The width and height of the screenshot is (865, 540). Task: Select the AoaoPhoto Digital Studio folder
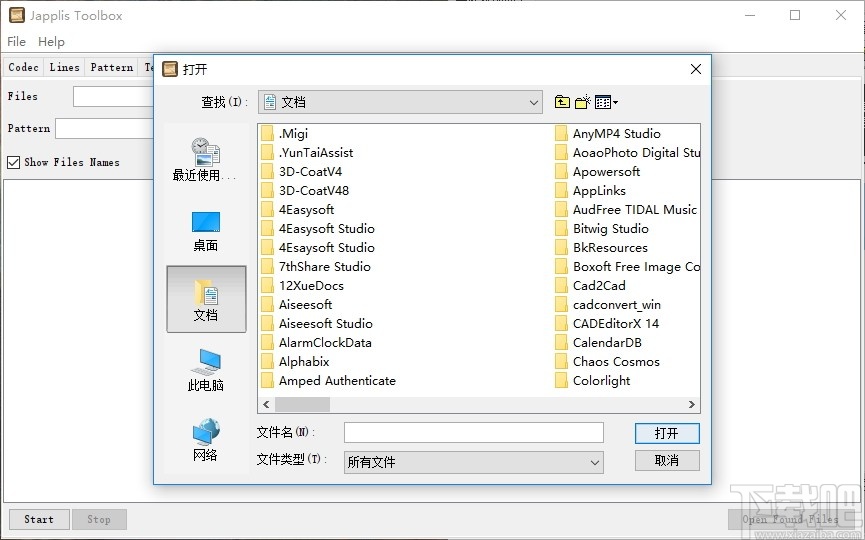627,153
